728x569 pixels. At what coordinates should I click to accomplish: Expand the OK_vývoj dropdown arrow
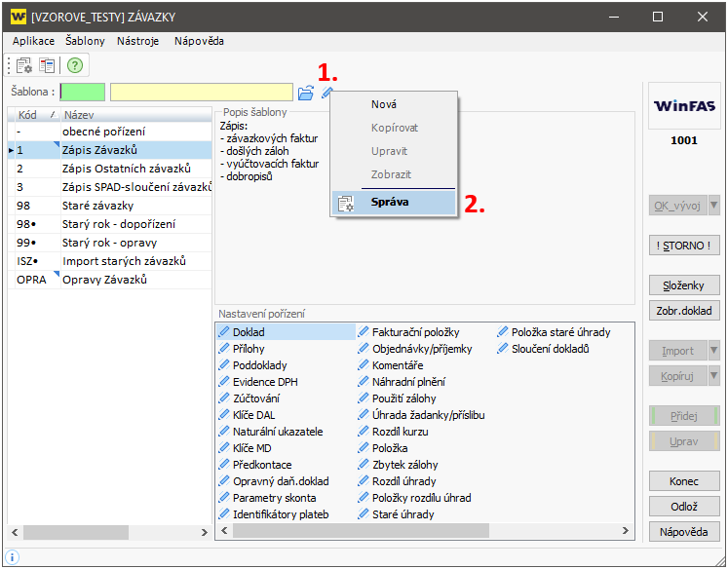tap(714, 206)
